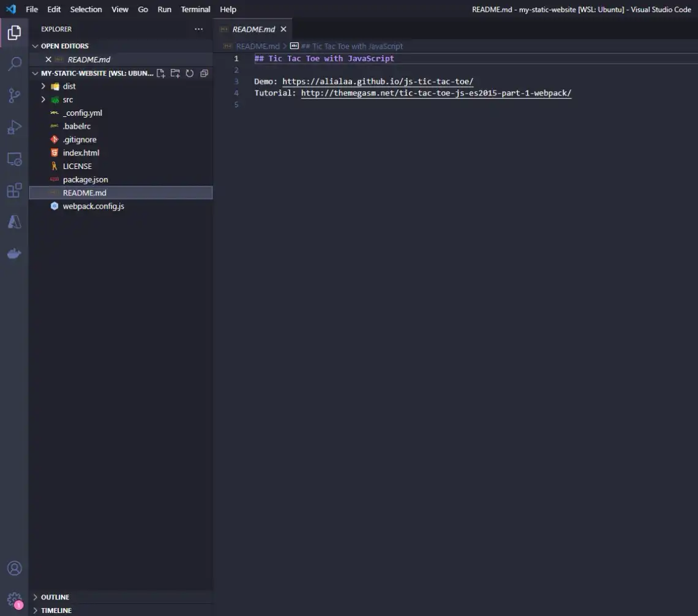Open Run and Debug view
Image resolution: width=698 pixels, height=616 pixels.
14,127
